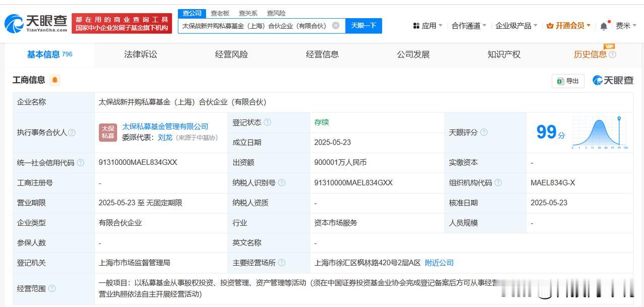Click the 核准日期 value 2025-05-23
The image size is (644, 307).
coord(549,203)
